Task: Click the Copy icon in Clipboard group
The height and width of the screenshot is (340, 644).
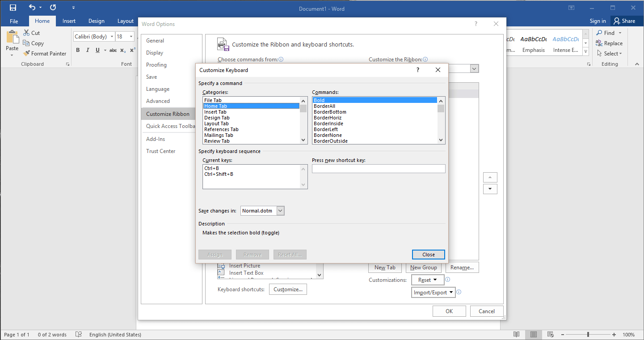Action: (26, 43)
